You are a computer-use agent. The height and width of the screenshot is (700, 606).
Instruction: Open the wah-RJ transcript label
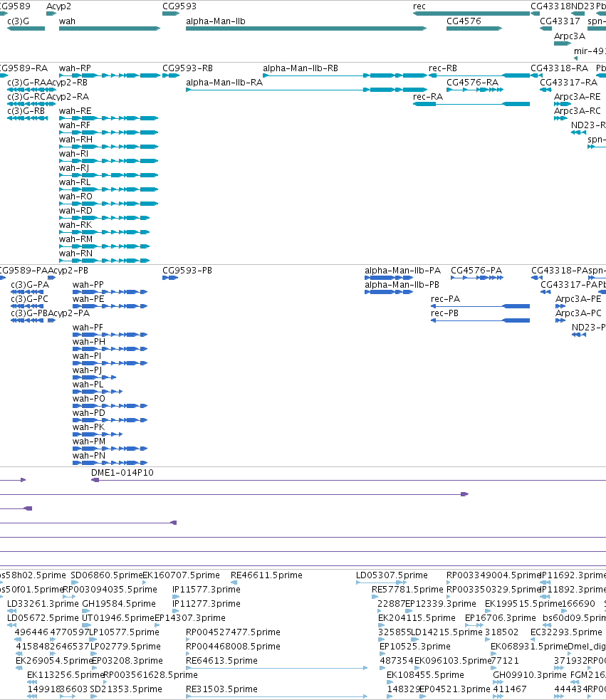[x=74, y=168]
